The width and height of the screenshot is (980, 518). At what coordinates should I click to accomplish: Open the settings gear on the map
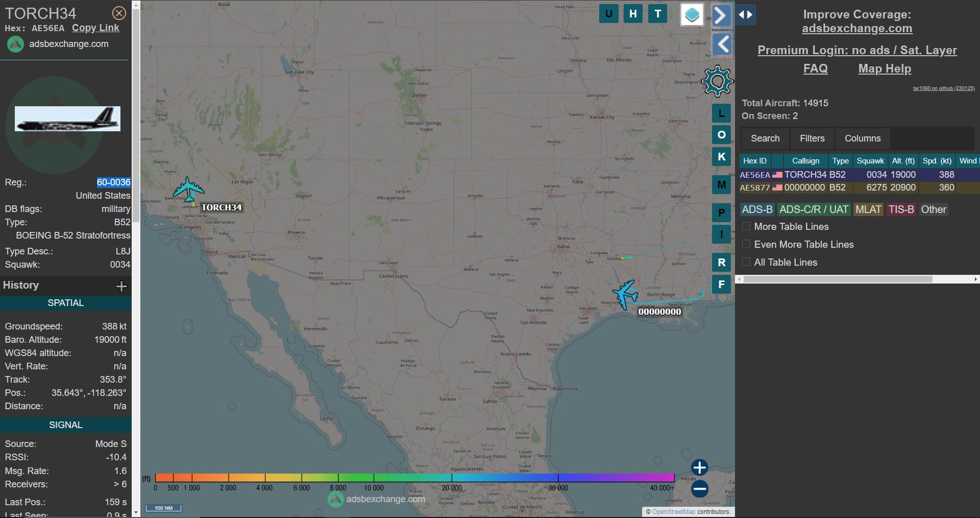click(x=717, y=81)
